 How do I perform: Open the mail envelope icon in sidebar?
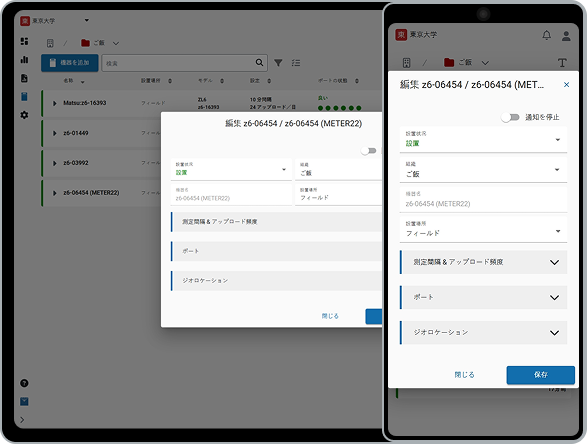click(x=24, y=401)
